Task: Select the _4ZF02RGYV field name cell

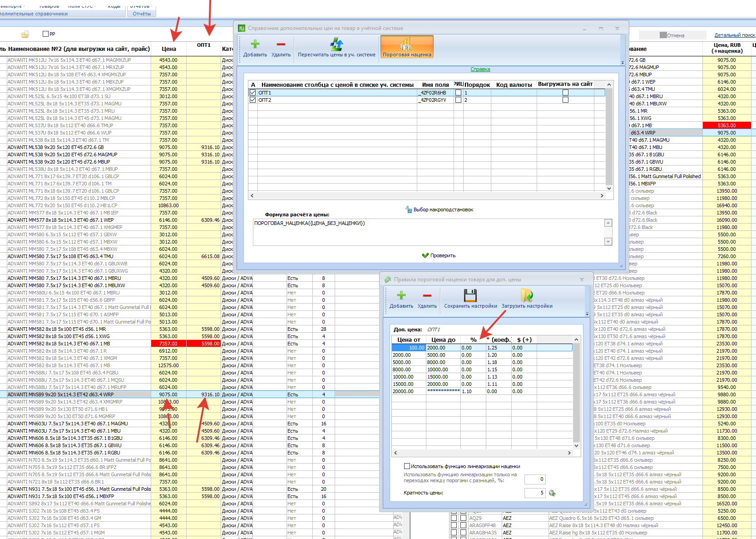Action: click(435, 100)
